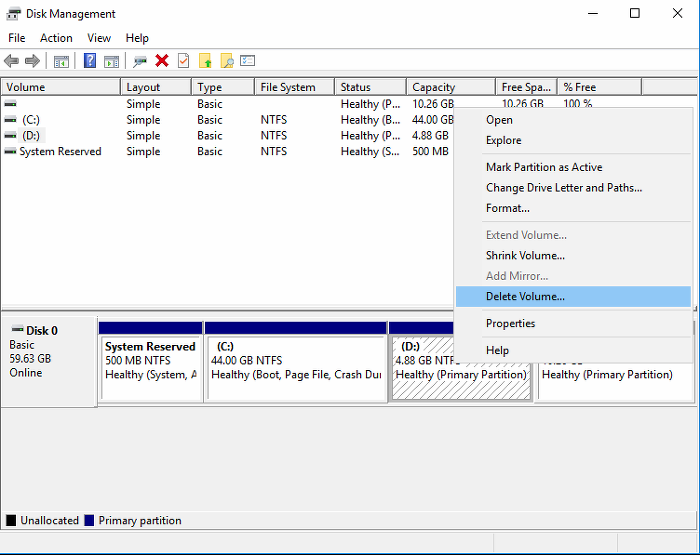Open Properties from the context menu
Screen dimensions: 700x555
[x=573, y=323]
